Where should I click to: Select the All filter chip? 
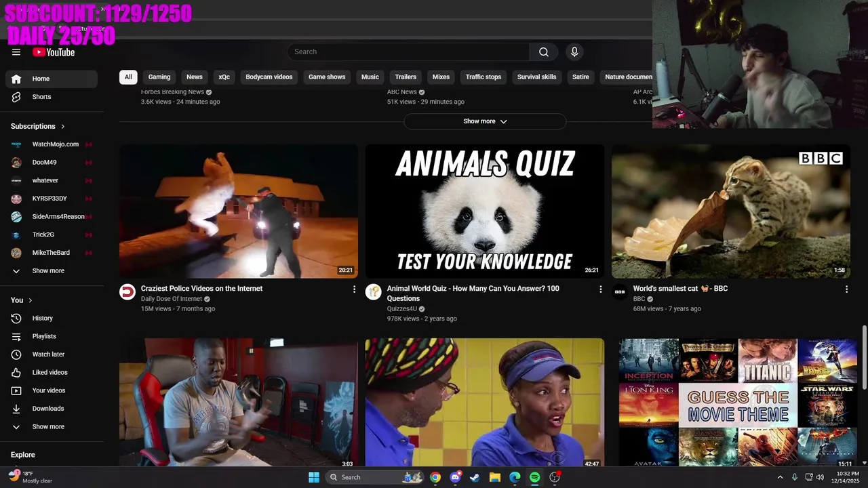pyautogui.click(x=128, y=77)
